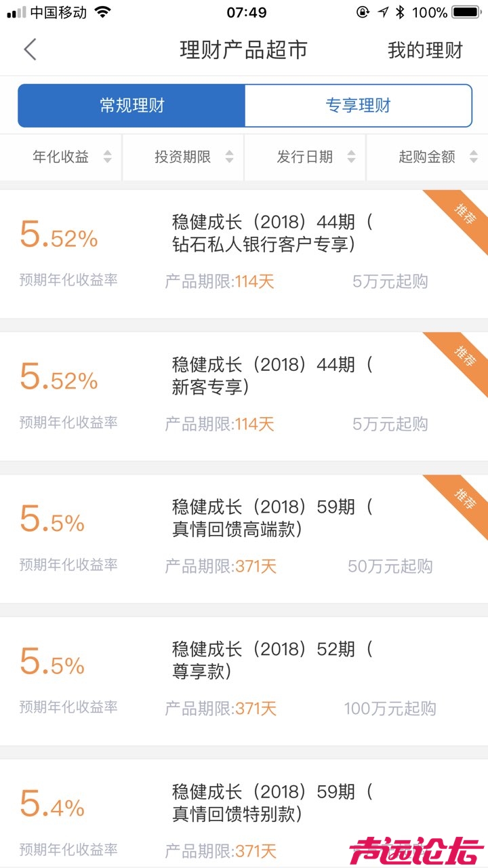488x868 pixels.
Task: Tap the back arrow icon
Action: point(30,50)
